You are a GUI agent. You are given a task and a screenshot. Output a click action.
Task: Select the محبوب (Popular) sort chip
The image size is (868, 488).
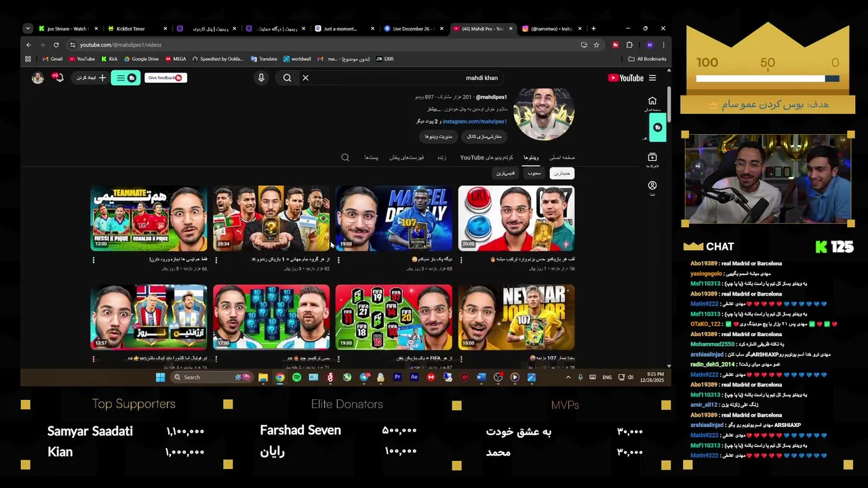(534, 174)
